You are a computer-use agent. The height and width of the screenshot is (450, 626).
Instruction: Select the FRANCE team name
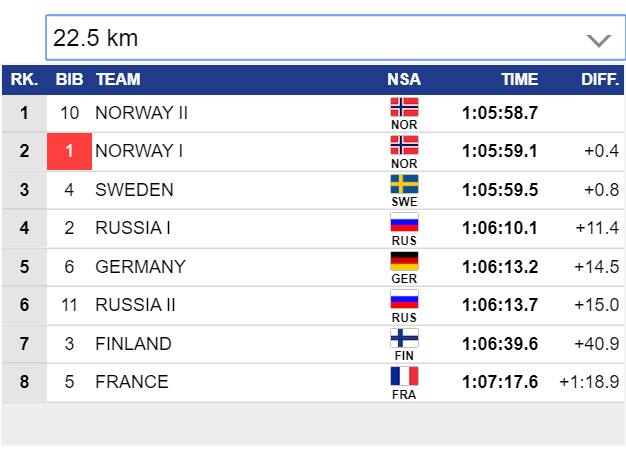coord(132,382)
